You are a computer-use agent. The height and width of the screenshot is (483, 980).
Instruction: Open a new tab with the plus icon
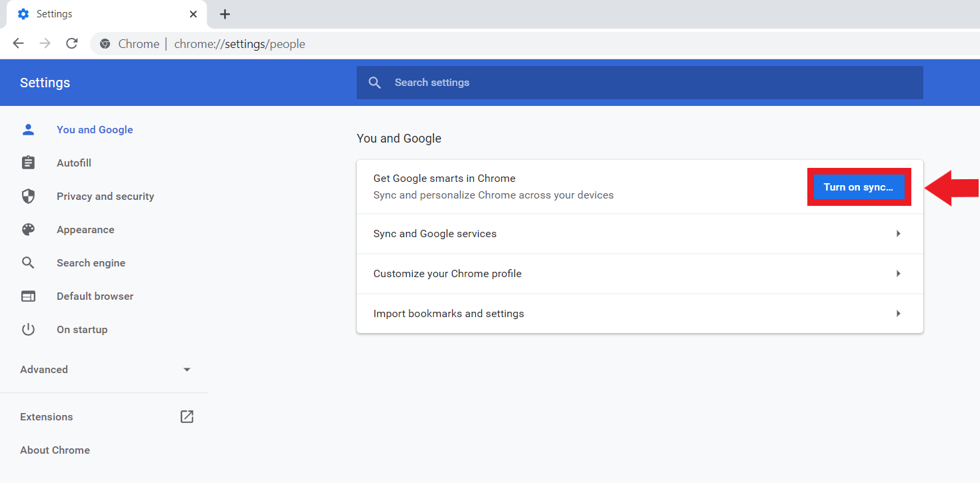(x=225, y=14)
